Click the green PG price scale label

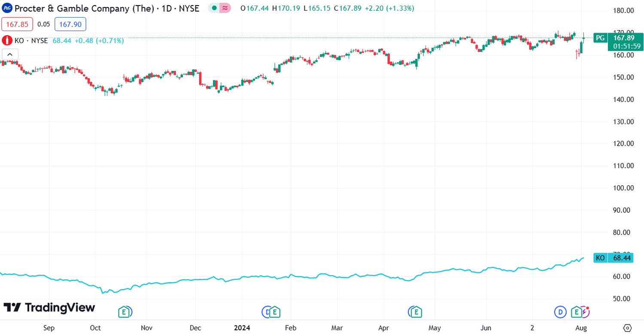(600, 38)
